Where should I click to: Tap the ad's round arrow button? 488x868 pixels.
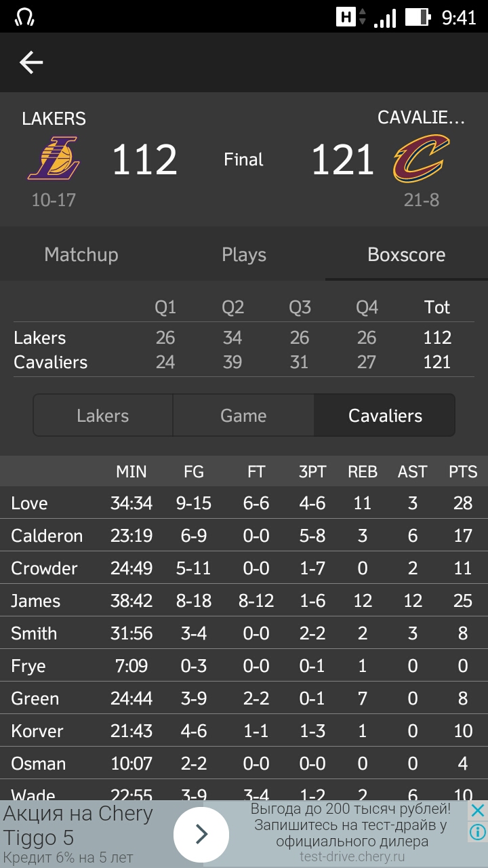[x=201, y=834]
